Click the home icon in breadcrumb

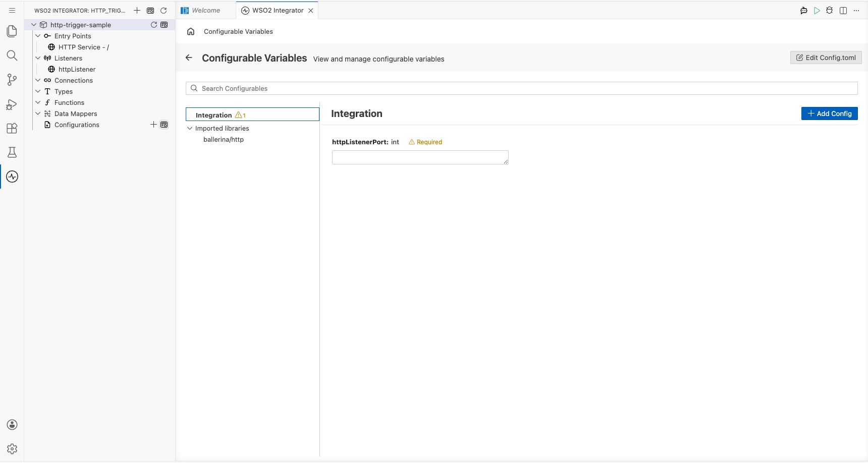pos(191,31)
